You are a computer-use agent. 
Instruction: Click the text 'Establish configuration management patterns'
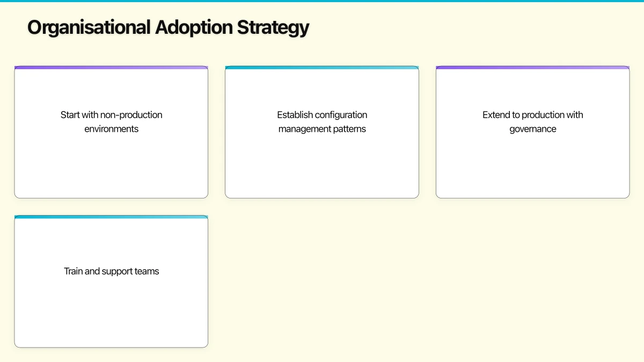click(322, 122)
